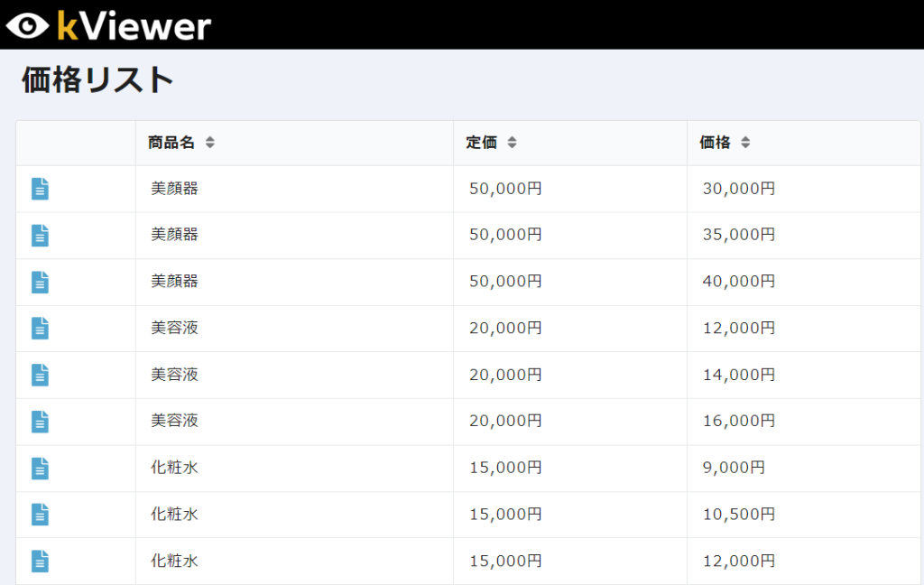Click the 16,000円 price cell

click(739, 421)
